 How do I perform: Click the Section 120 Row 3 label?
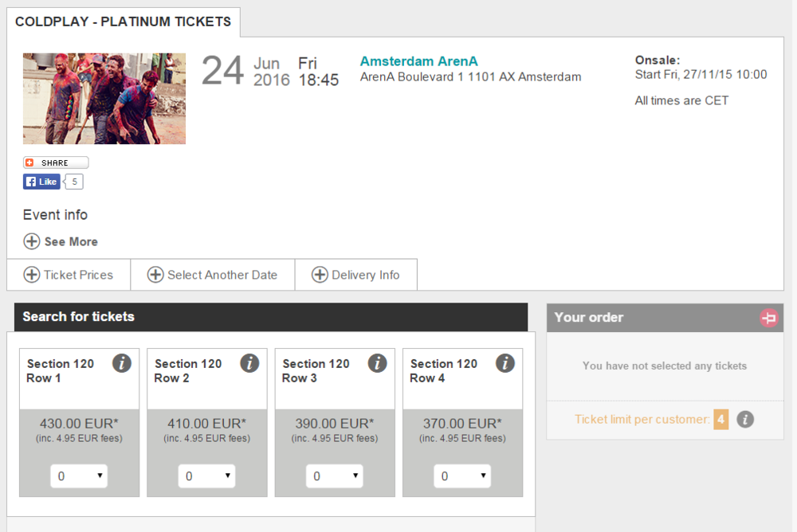tap(316, 371)
